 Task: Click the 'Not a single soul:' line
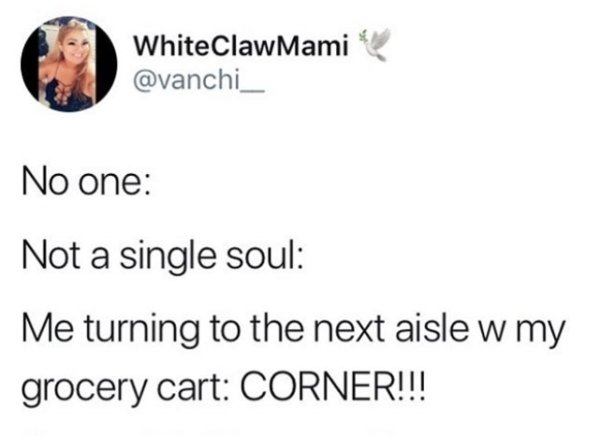pos(163,257)
